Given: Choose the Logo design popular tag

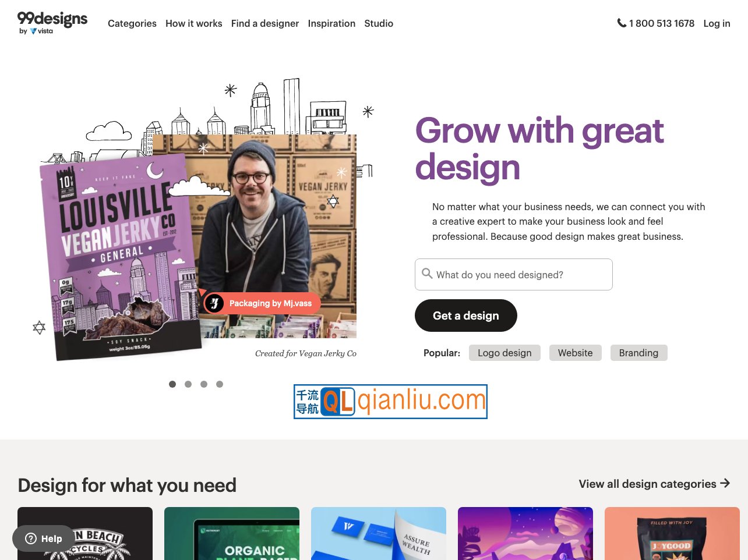Looking at the screenshot, I should (504, 353).
